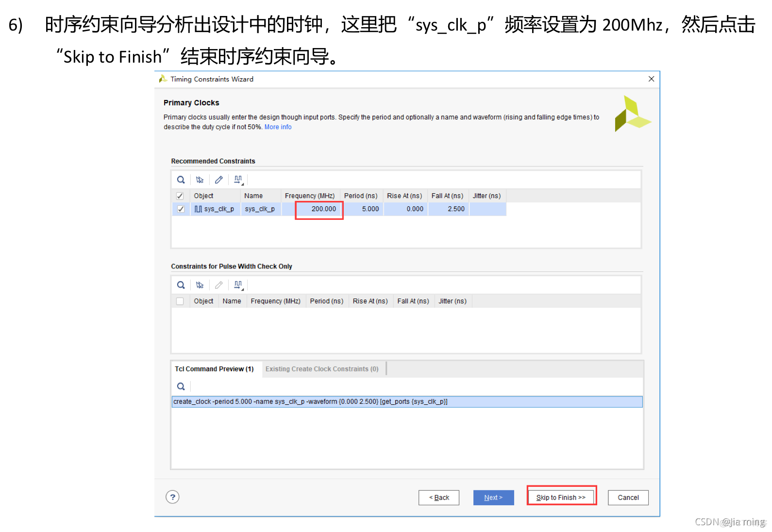Select the 0.000 Rise At cell
Viewport: 772px width, 532px height.
coord(406,209)
